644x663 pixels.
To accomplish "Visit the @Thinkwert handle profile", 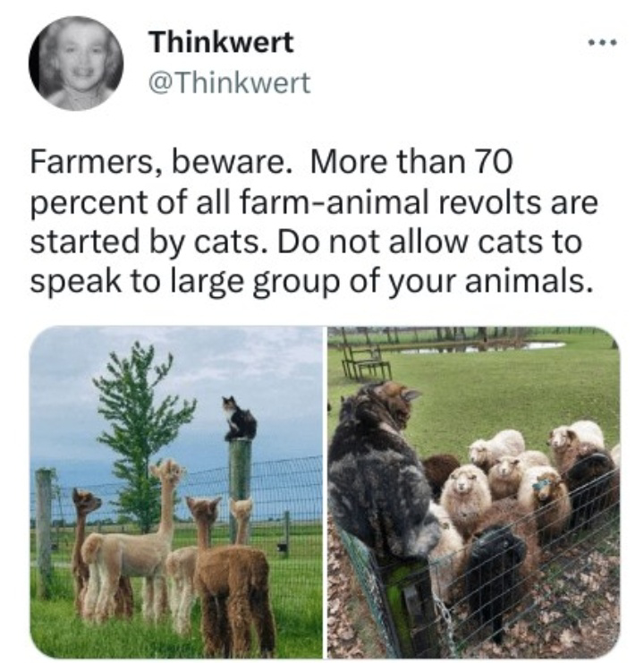I will point(230,82).
